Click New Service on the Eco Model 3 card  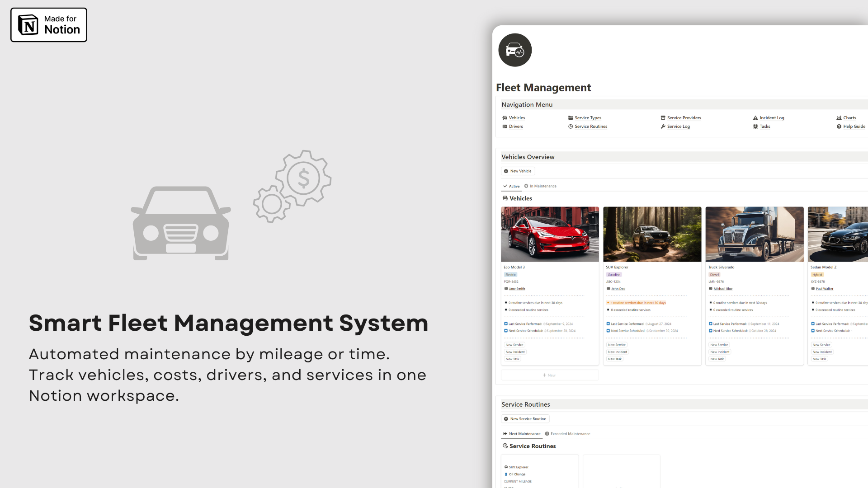(514, 344)
